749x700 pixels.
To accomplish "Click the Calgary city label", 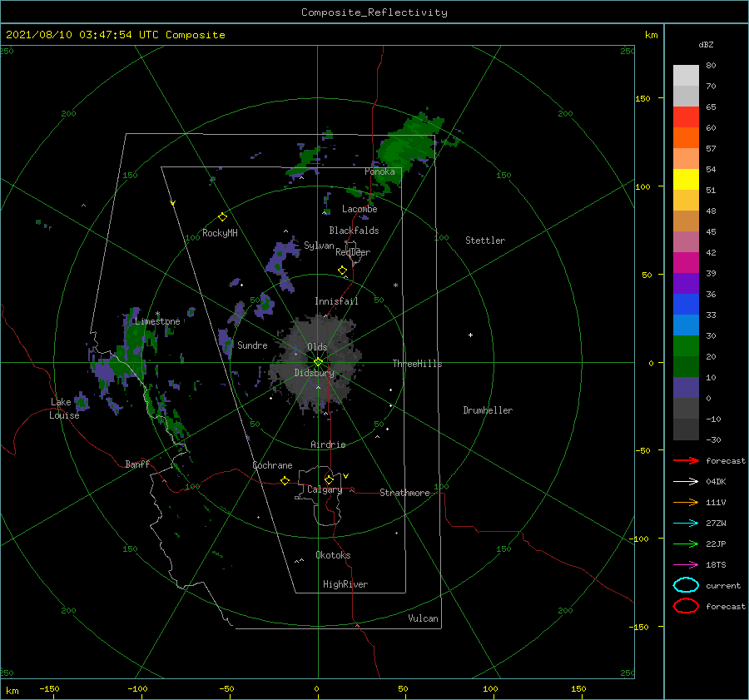I will pyautogui.click(x=325, y=489).
